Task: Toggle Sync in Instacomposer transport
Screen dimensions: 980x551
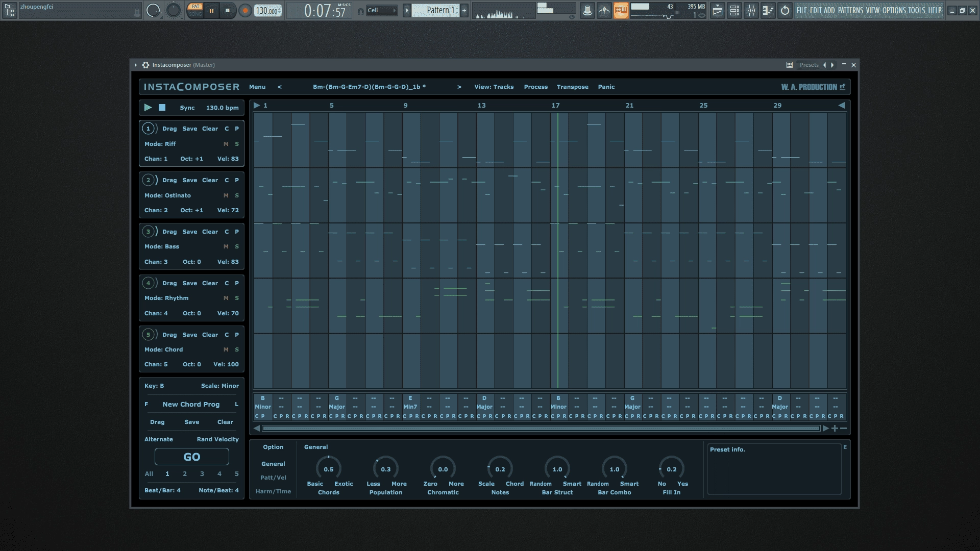Action: pyautogui.click(x=187, y=108)
